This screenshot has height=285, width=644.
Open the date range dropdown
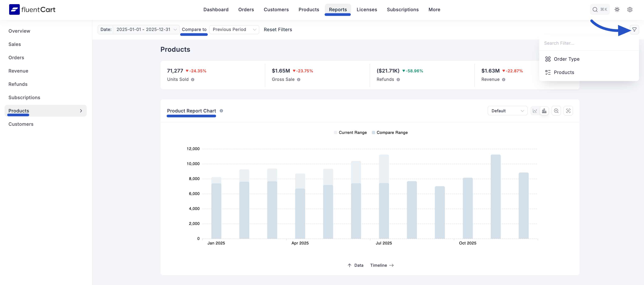pos(146,29)
